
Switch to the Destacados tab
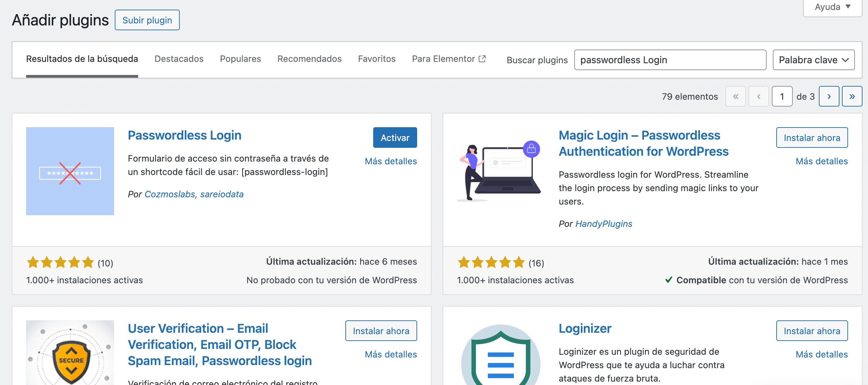click(x=179, y=59)
